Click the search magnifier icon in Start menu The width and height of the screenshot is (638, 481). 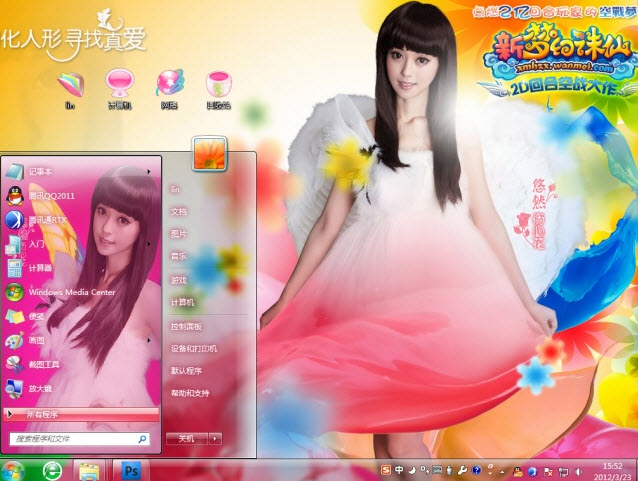pyautogui.click(x=142, y=439)
